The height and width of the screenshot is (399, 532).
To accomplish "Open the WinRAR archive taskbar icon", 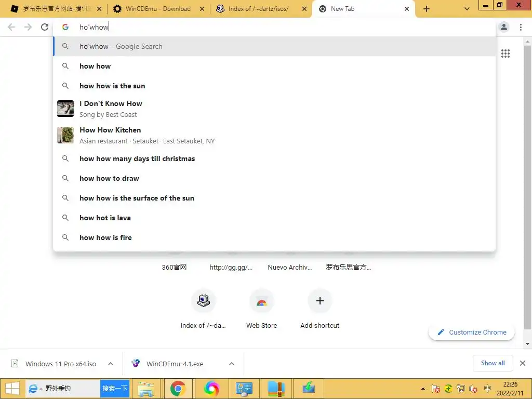I will pos(276,389).
